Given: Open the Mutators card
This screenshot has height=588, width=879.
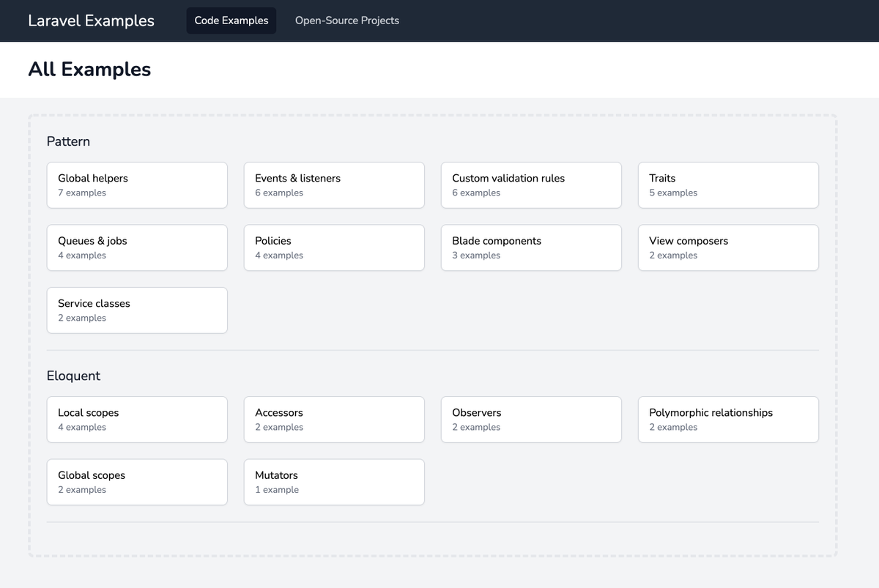Looking at the screenshot, I should [334, 482].
